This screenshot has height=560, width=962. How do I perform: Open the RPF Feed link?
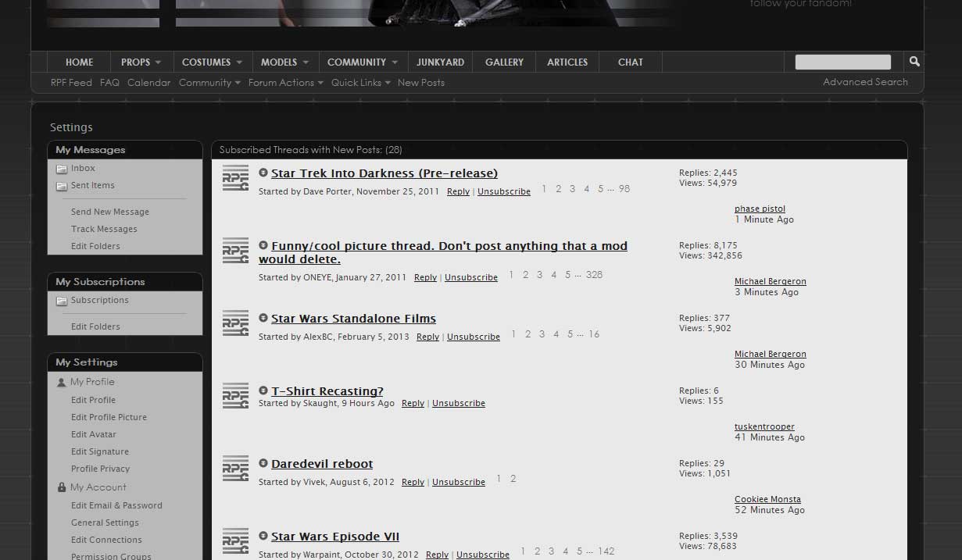pos(71,83)
